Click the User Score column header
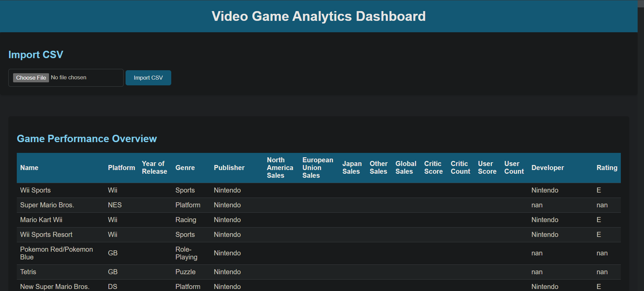The image size is (644, 291). tap(487, 168)
